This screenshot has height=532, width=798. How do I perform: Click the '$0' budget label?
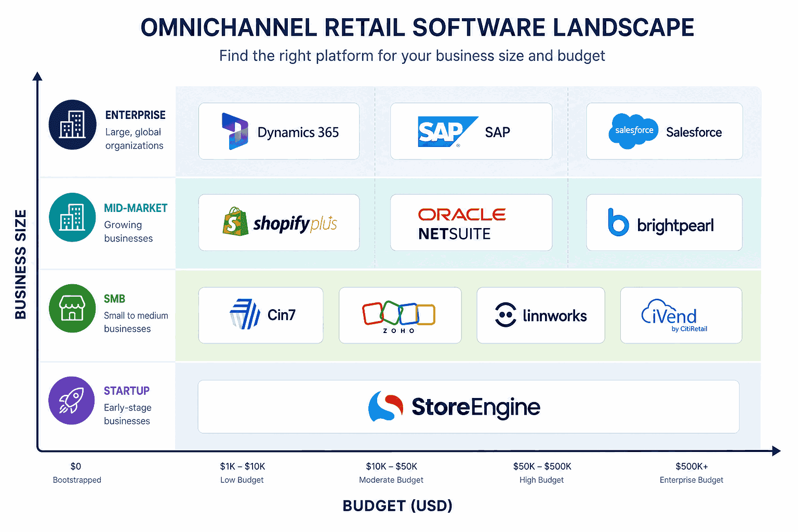click(76, 467)
